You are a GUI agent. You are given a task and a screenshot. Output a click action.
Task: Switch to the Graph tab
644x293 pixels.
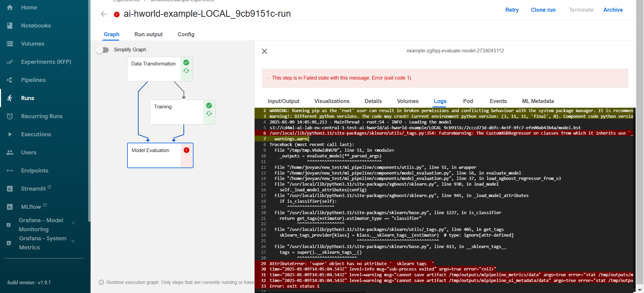[x=112, y=34]
